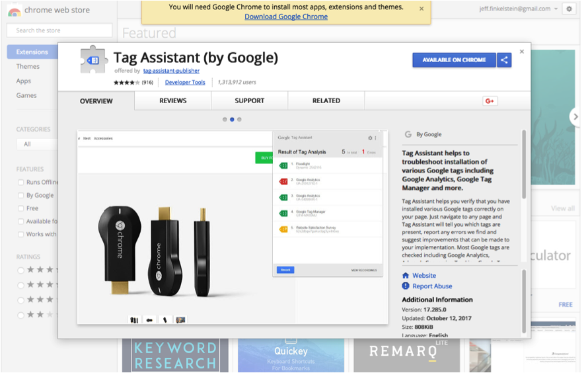Screen dimensions: 588x373
Task: Click the Available on Chrome button
Action: pyautogui.click(x=454, y=60)
